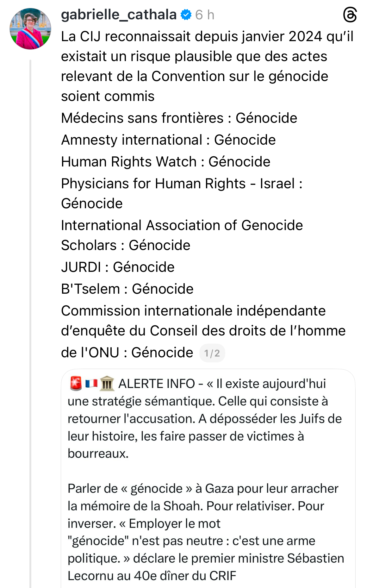Tap the 1/2 thread counter badge

click(212, 353)
